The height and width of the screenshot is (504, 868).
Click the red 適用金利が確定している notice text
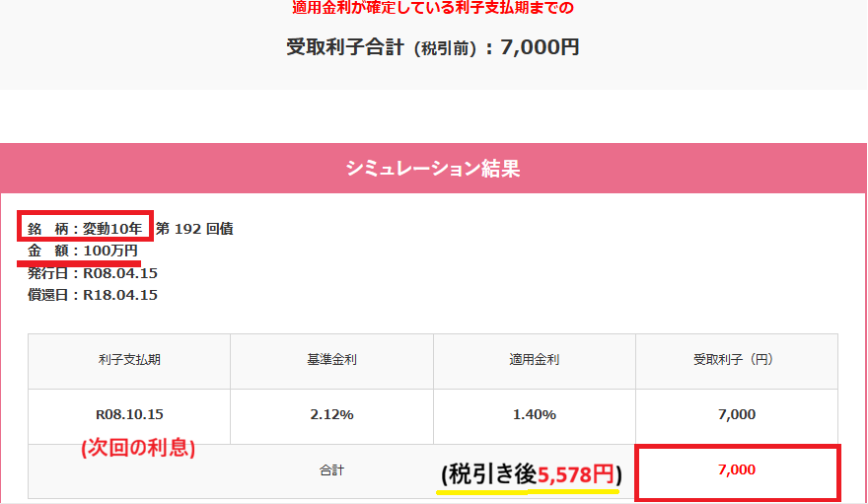[433, 8]
